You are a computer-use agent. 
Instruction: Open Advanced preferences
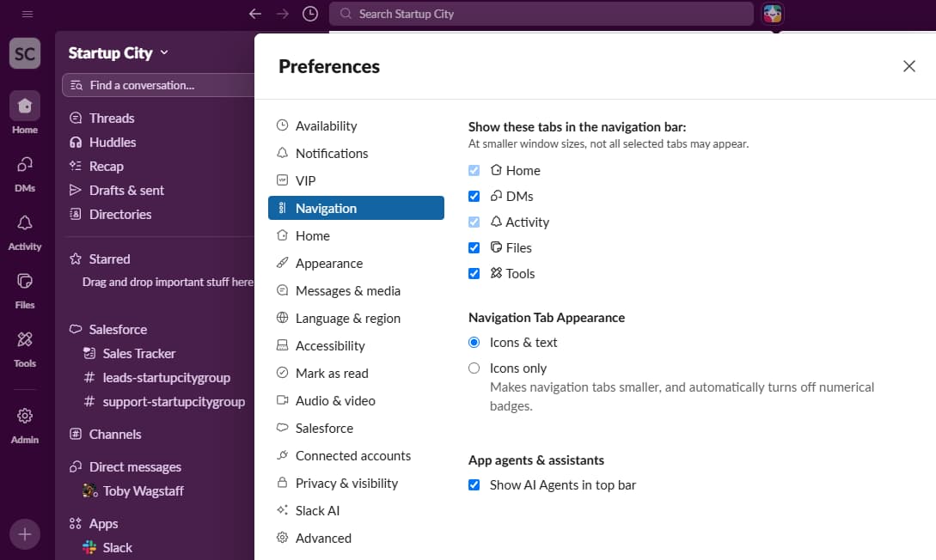click(356, 538)
